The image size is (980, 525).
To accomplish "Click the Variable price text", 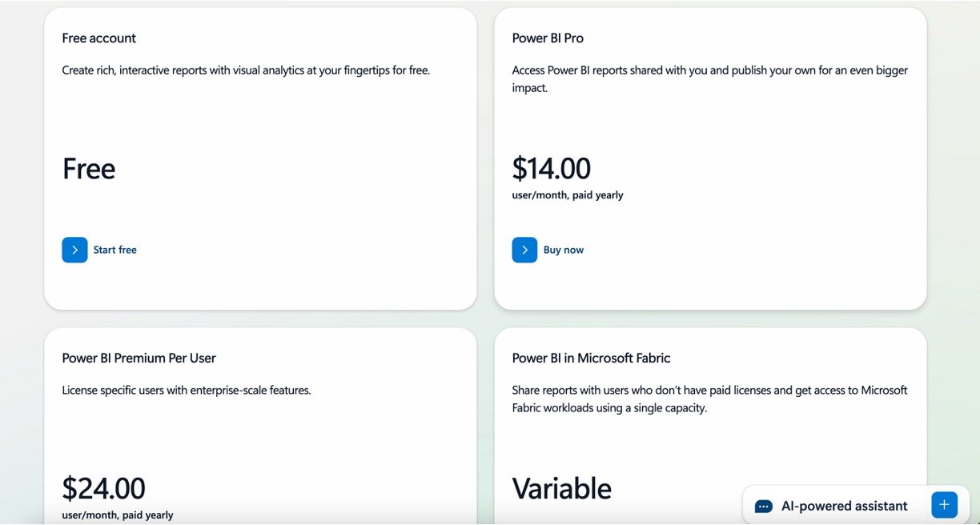I will [561, 488].
